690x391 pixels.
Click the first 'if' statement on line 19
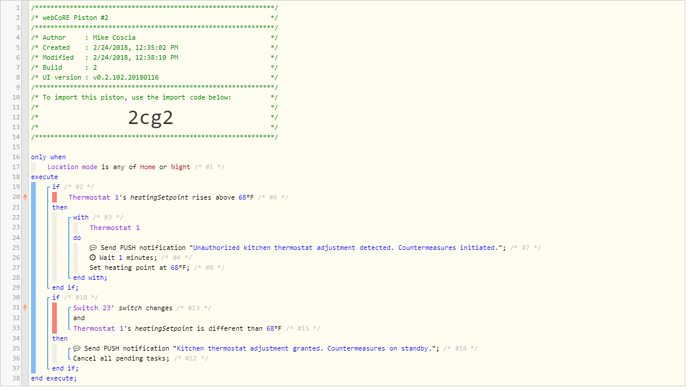coord(56,187)
